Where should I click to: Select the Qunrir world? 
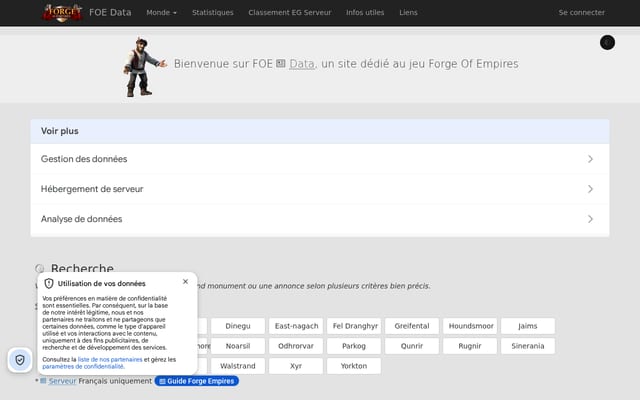pyautogui.click(x=412, y=346)
